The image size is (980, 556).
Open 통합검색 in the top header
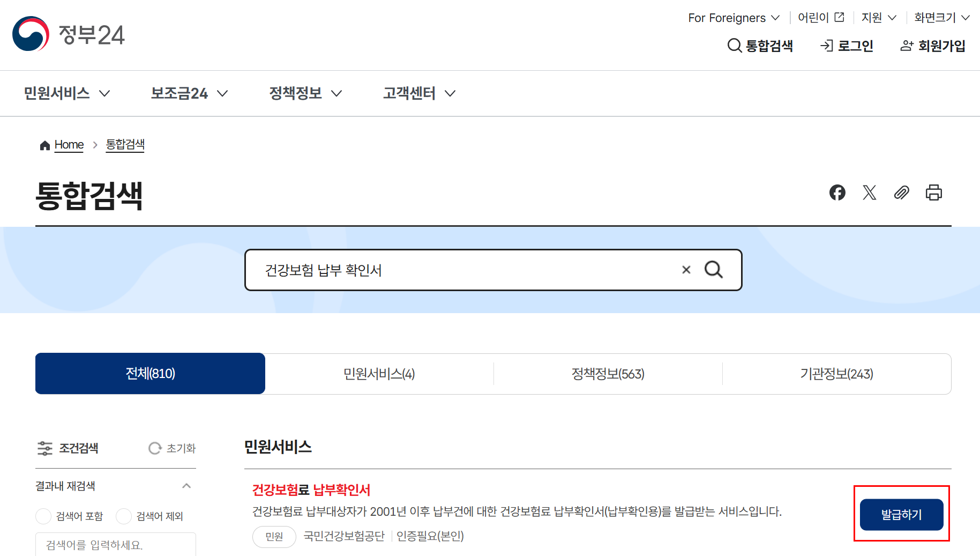[760, 46]
